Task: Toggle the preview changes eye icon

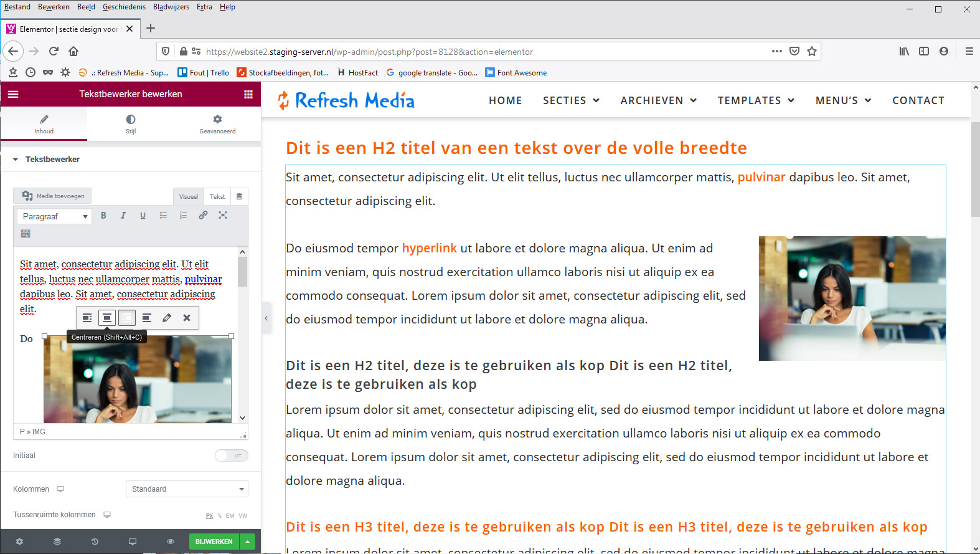Action: tap(170, 542)
